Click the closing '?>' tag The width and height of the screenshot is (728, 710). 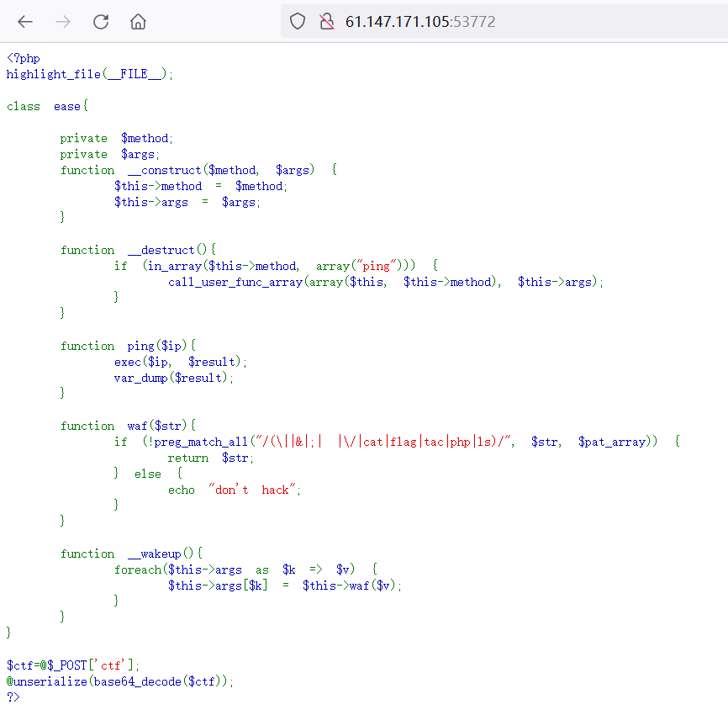click(x=13, y=697)
